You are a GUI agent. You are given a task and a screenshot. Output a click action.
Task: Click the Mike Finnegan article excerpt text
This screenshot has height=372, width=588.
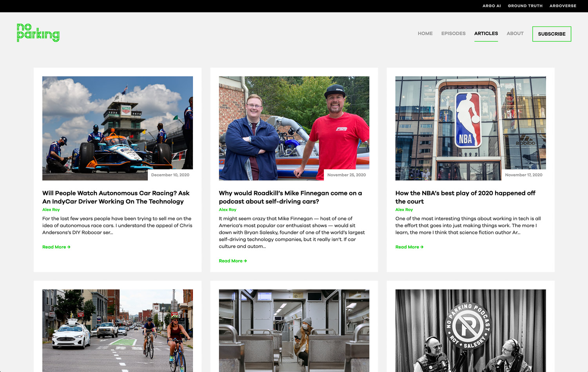coord(292,233)
